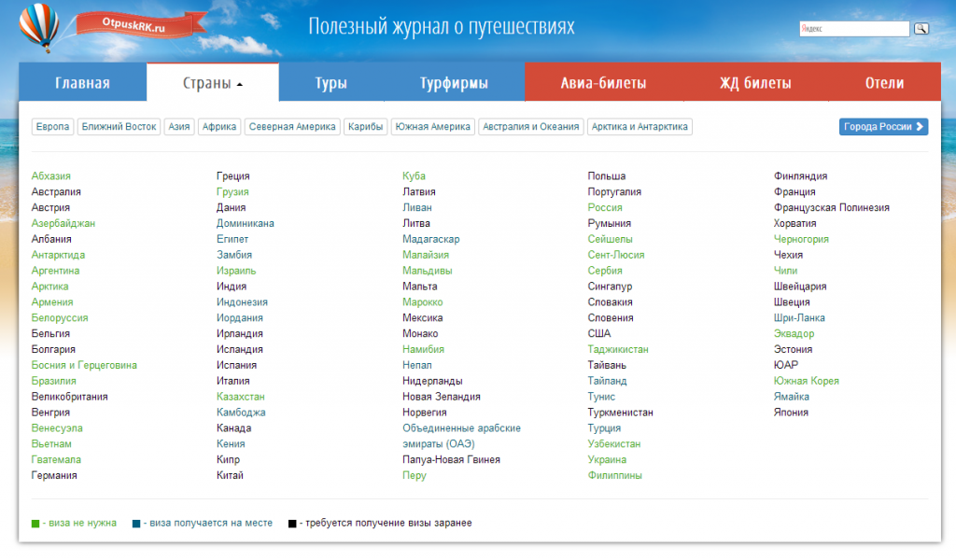Image resolution: width=956 pixels, height=560 pixels.
Task: Filter countries by Азия
Action: [179, 127]
